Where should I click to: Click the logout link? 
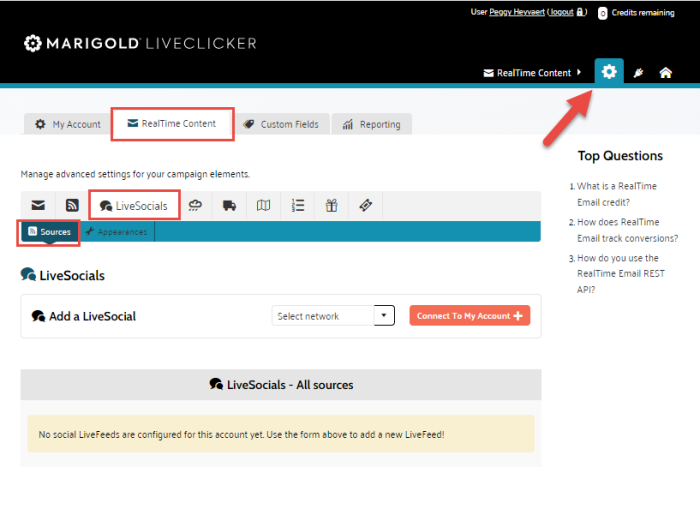pyautogui.click(x=561, y=12)
